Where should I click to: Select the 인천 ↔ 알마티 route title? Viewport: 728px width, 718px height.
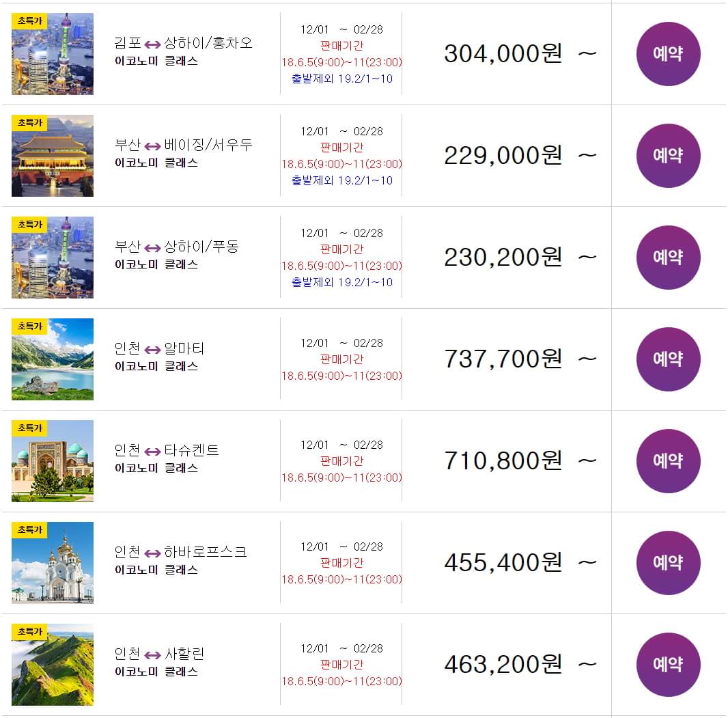pos(159,348)
